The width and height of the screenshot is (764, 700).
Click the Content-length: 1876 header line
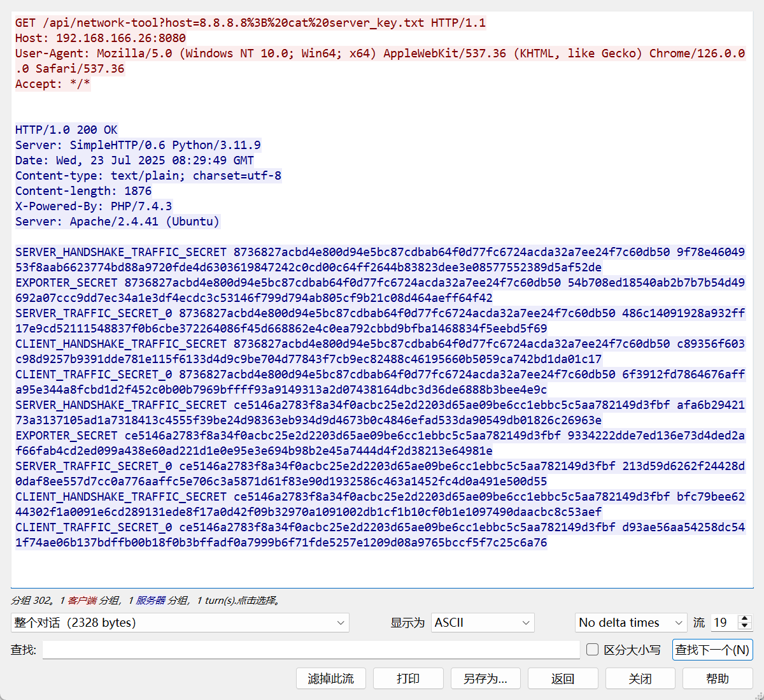point(83,191)
